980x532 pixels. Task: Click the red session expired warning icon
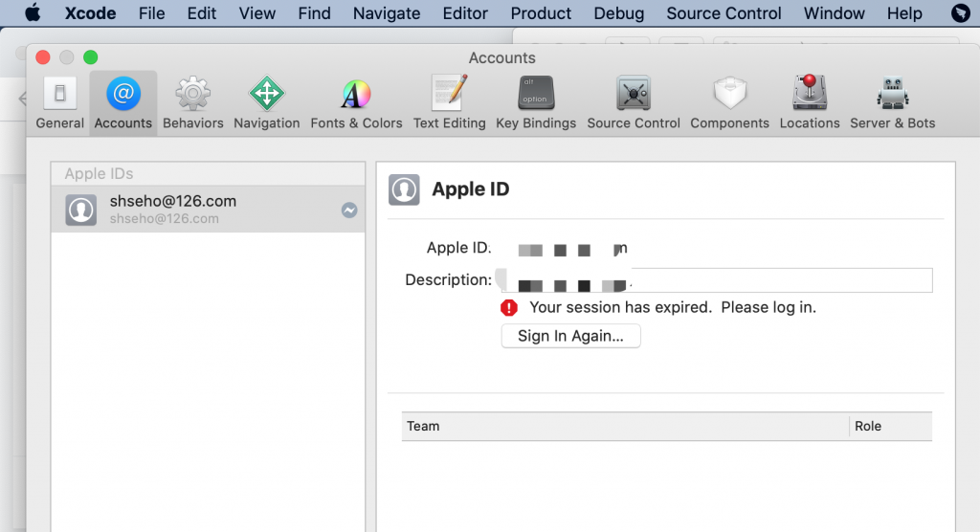click(x=509, y=307)
